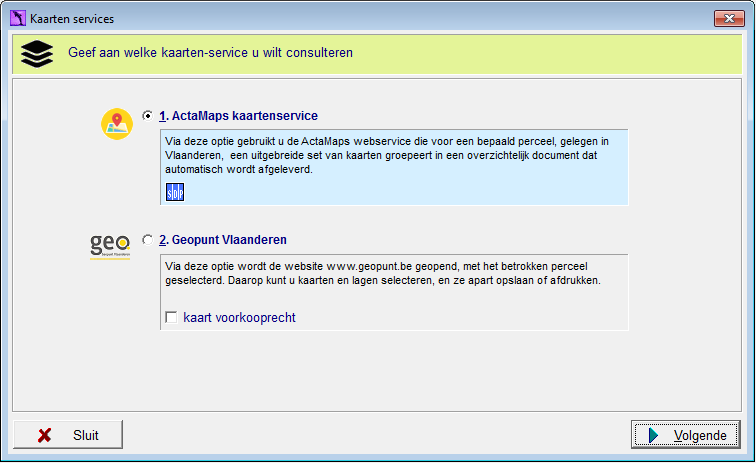Enable the kaart voorkooprecht checkbox
Image resolution: width=756 pixels, height=463 pixels.
pyautogui.click(x=171, y=317)
